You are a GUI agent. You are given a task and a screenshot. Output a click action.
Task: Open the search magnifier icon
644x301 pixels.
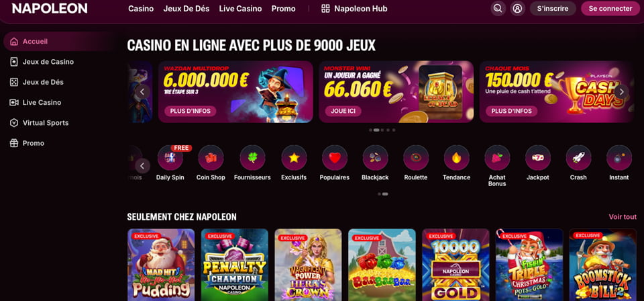click(498, 8)
